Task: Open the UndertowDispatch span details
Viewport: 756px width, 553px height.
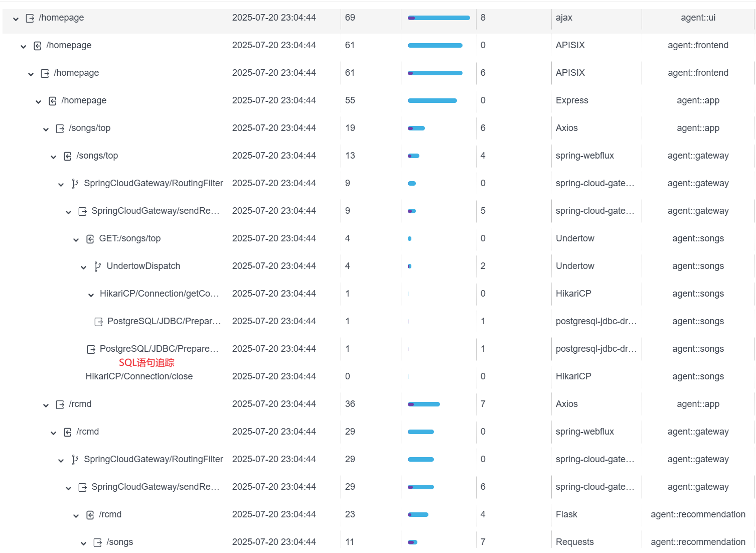Action: point(143,266)
